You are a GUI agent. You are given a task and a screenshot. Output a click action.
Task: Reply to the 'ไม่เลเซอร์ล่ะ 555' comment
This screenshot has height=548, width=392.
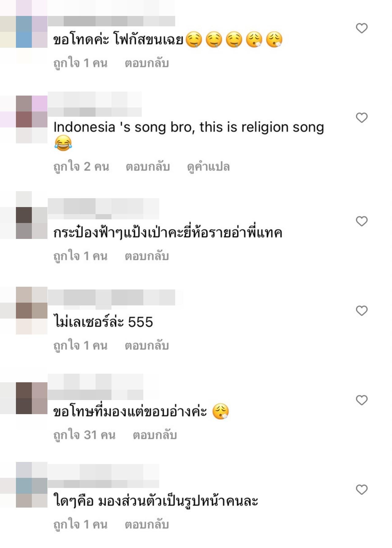click(147, 346)
